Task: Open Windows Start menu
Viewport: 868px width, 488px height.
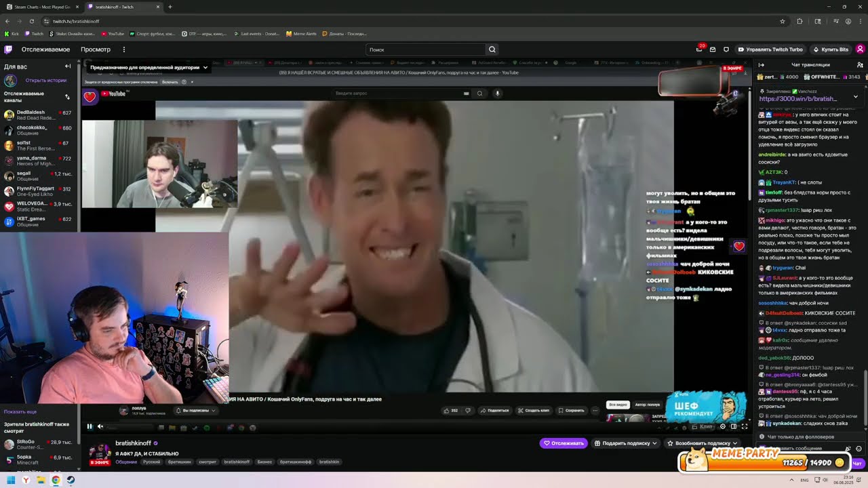Action: pyautogui.click(x=11, y=480)
